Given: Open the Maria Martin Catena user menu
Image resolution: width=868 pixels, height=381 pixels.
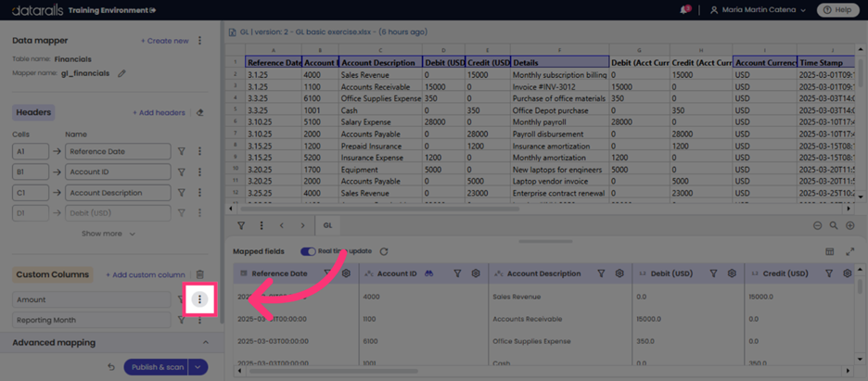Looking at the screenshot, I should tap(758, 10).
